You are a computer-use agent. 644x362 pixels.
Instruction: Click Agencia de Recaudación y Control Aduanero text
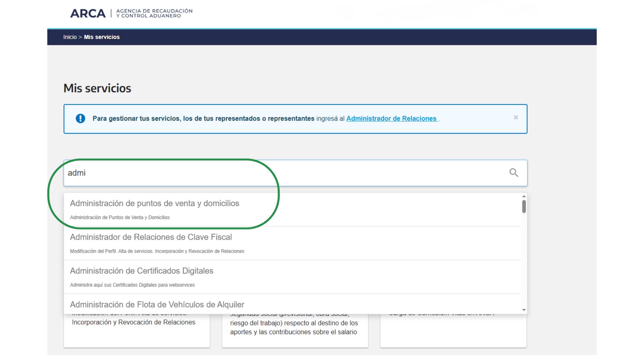(x=154, y=13)
